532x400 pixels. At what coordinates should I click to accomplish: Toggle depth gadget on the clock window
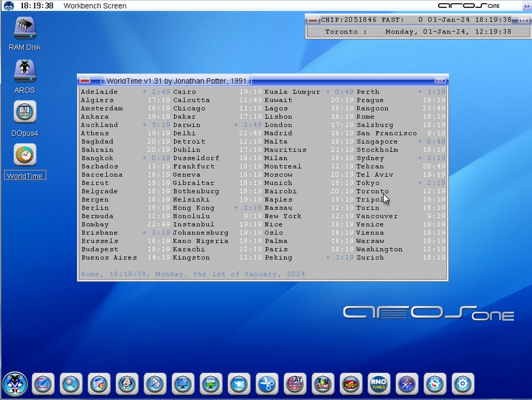tap(523, 20)
